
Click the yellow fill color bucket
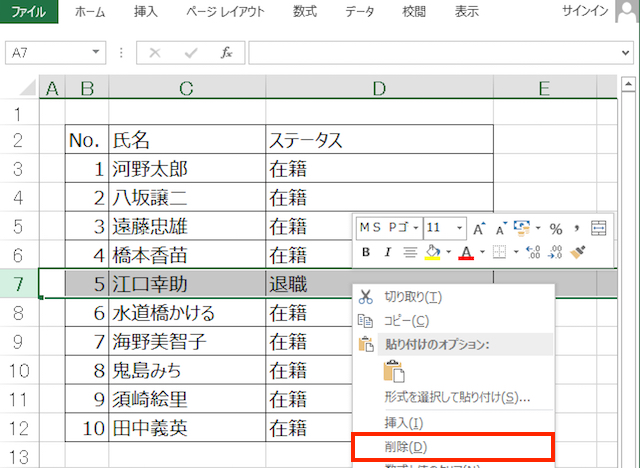pos(433,252)
